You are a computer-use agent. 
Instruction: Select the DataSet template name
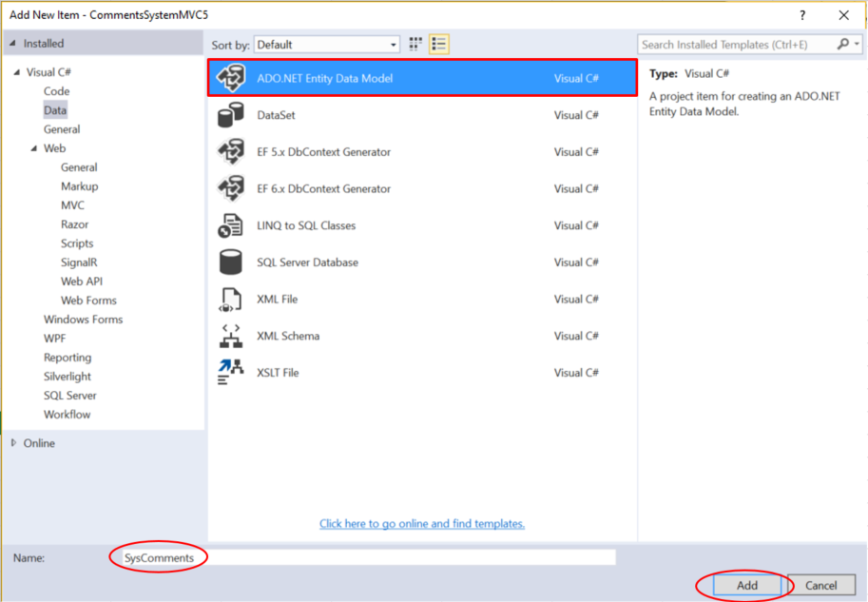pyautogui.click(x=276, y=115)
